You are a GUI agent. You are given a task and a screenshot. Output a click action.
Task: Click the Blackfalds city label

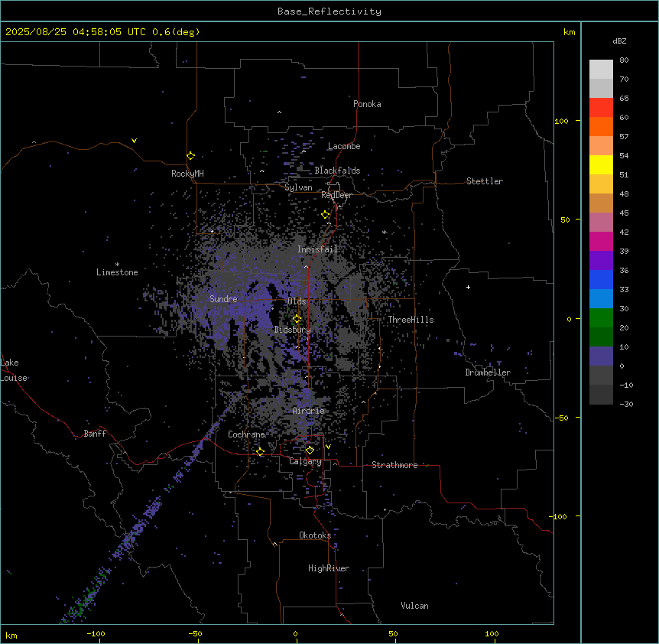coord(337,171)
